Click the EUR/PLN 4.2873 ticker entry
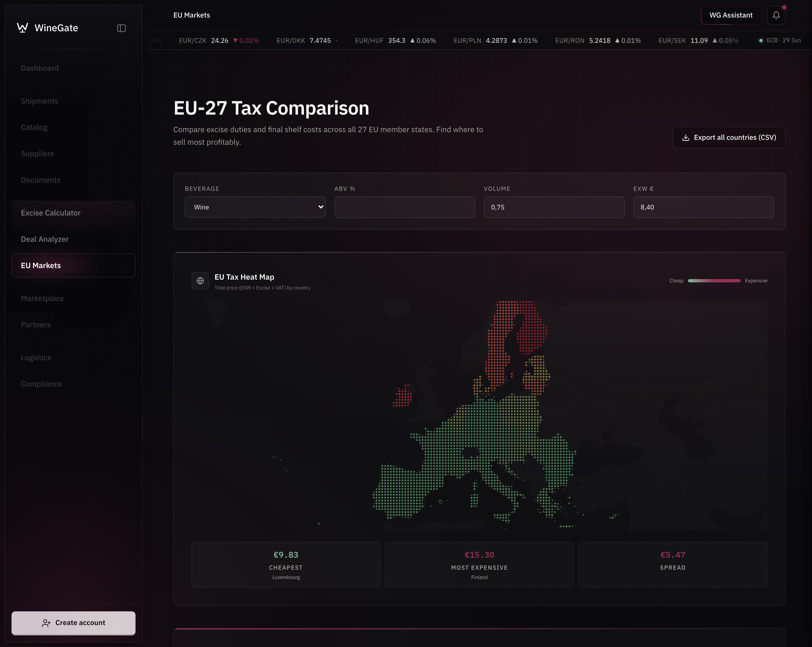The image size is (812, 647). click(x=495, y=41)
